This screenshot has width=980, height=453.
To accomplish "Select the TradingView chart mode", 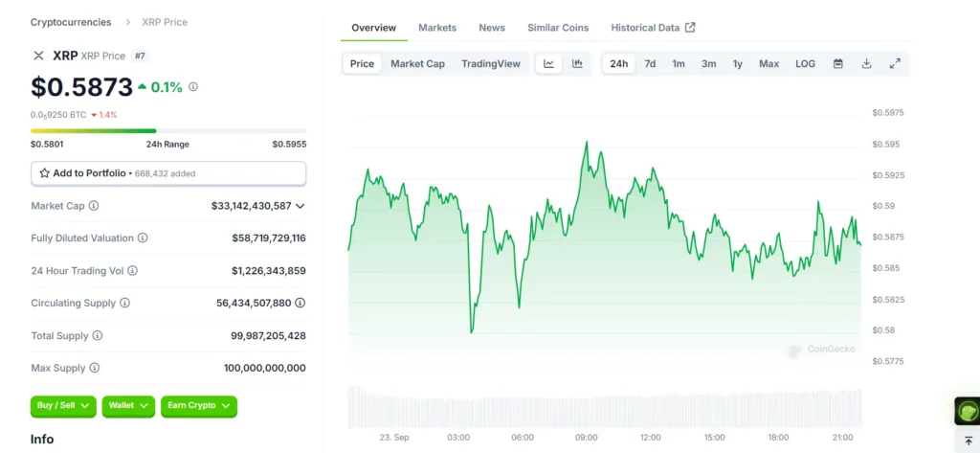I will tap(491, 64).
